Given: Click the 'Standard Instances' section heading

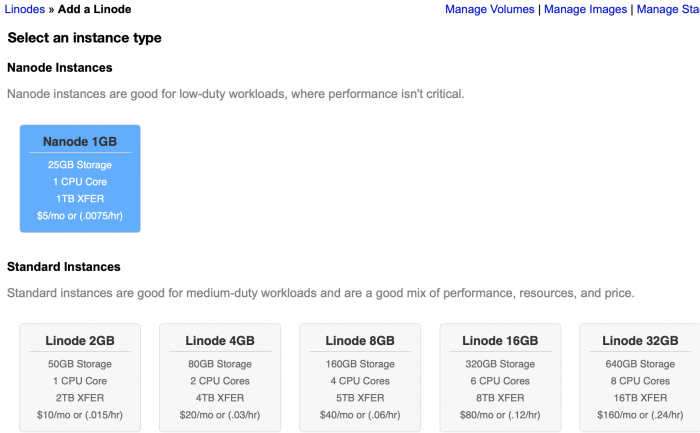Looking at the screenshot, I should pyautogui.click(x=63, y=267).
